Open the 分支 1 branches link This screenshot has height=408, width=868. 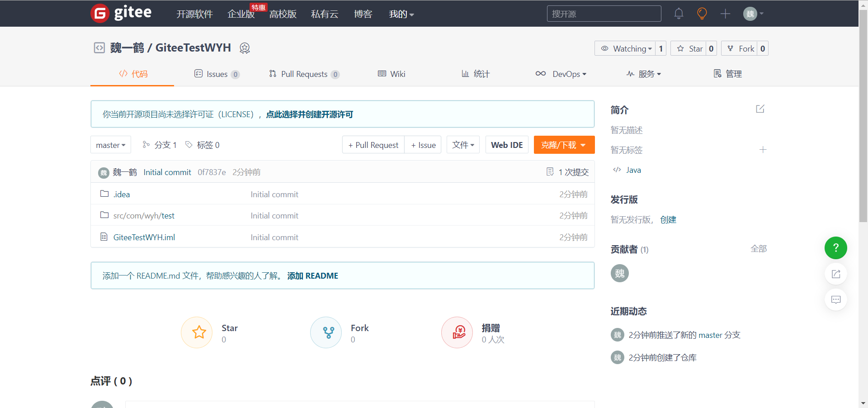click(x=160, y=145)
